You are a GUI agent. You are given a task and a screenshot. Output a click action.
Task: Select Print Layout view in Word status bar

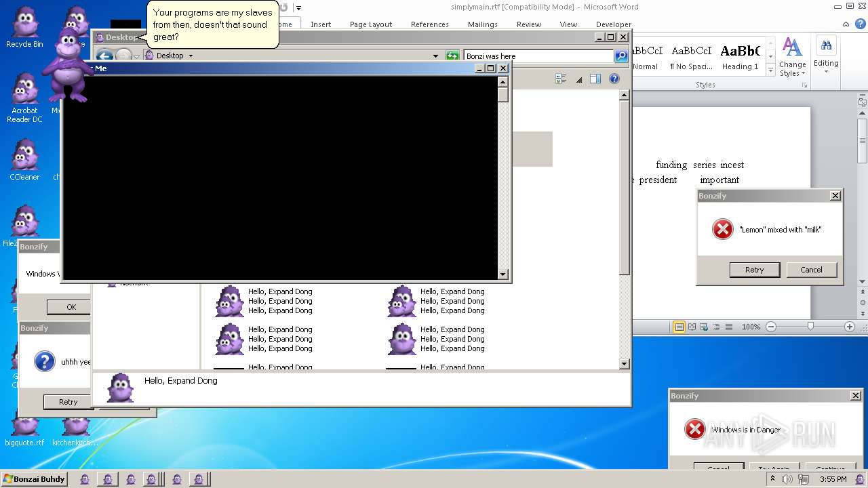coord(679,327)
